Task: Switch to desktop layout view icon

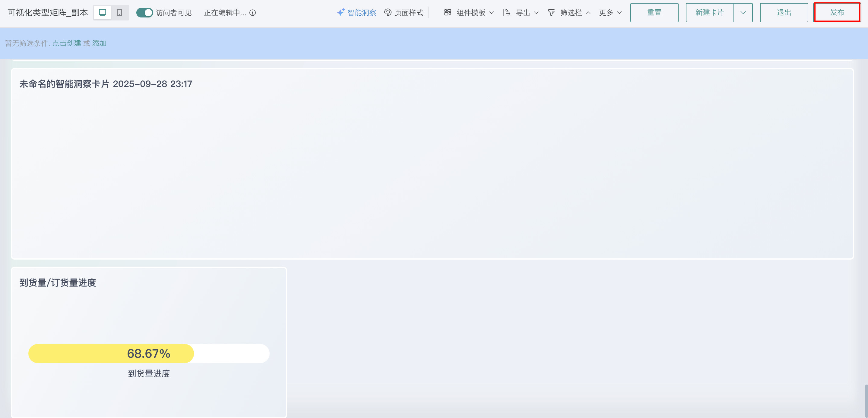Action: pos(103,12)
